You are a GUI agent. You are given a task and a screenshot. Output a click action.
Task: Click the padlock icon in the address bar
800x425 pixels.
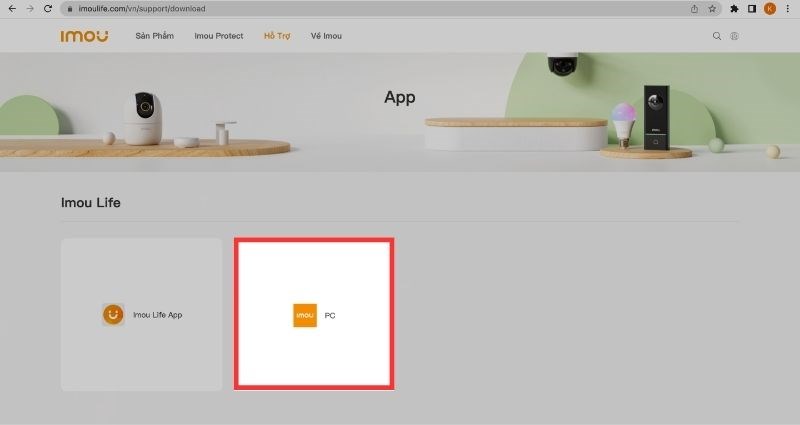pos(70,9)
